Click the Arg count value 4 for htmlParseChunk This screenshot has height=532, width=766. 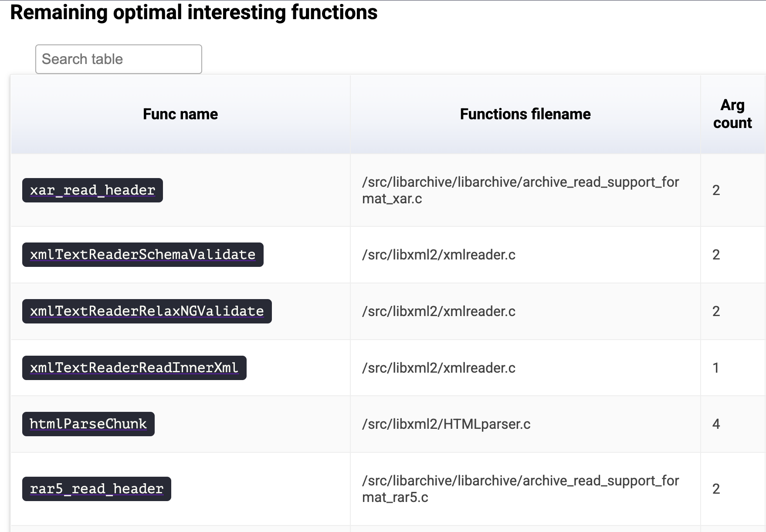tap(715, 424)
